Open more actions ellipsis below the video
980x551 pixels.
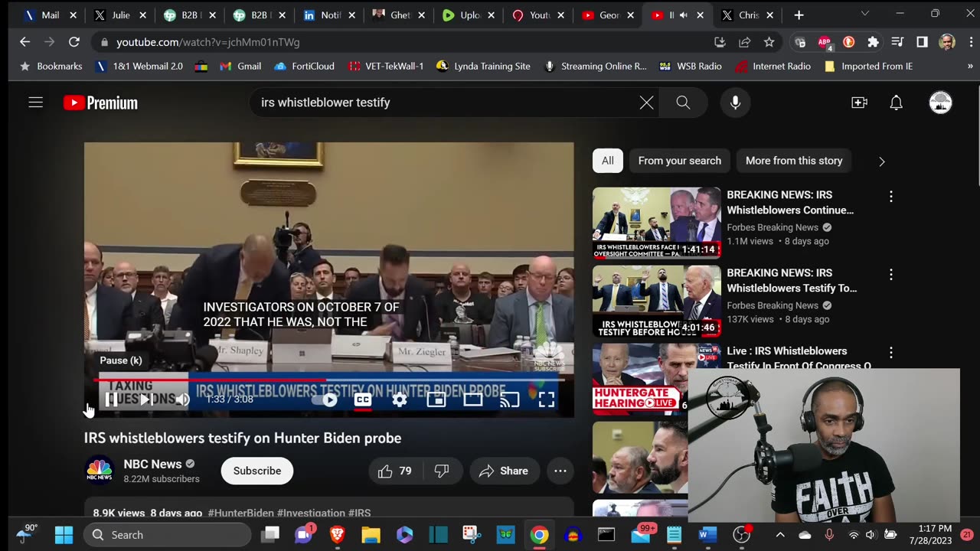(560, 471)
